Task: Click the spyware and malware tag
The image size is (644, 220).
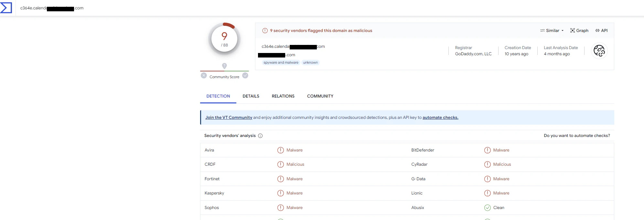Action: (281, 63)
